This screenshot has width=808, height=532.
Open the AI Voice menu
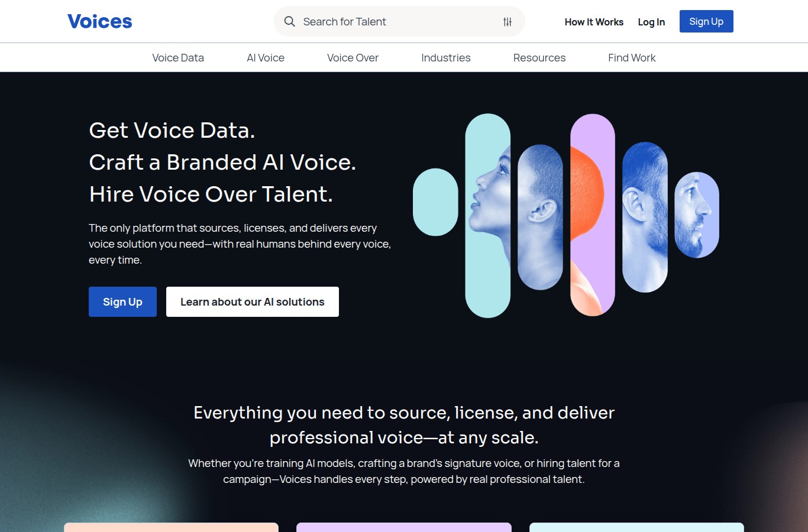[266, 58]
